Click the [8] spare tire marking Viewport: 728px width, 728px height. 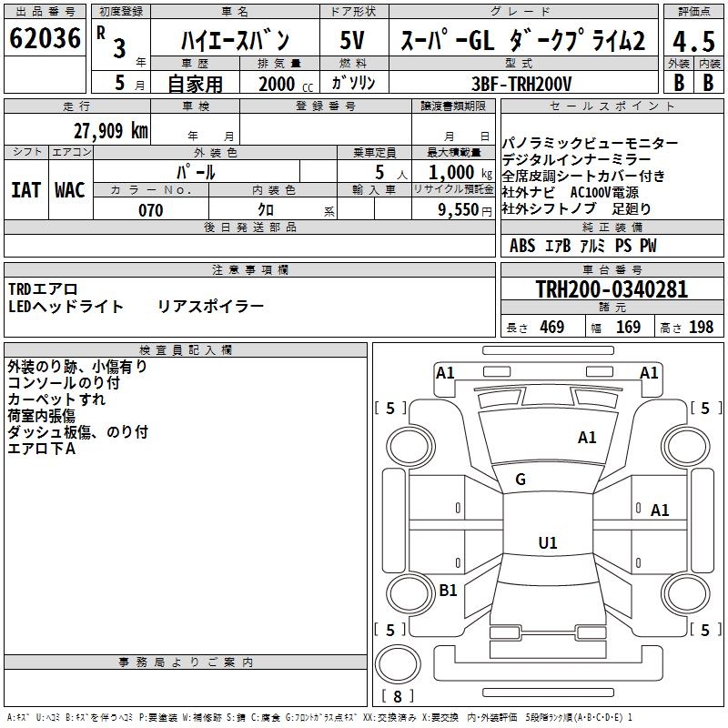pos(398,696)
